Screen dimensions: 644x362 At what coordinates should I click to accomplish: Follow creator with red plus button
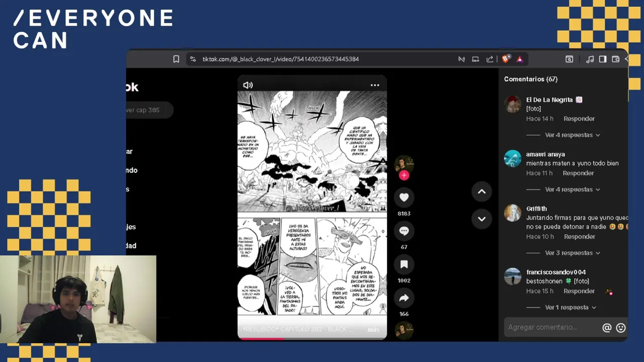tap(404, 175)
